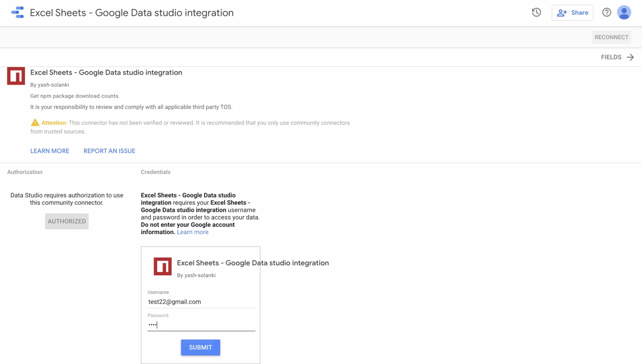Image resolution: width=642 pixels, height=364 pixels.
Task: Focus the Username input field
Action: pyautogui.click(x=201, y=302)
